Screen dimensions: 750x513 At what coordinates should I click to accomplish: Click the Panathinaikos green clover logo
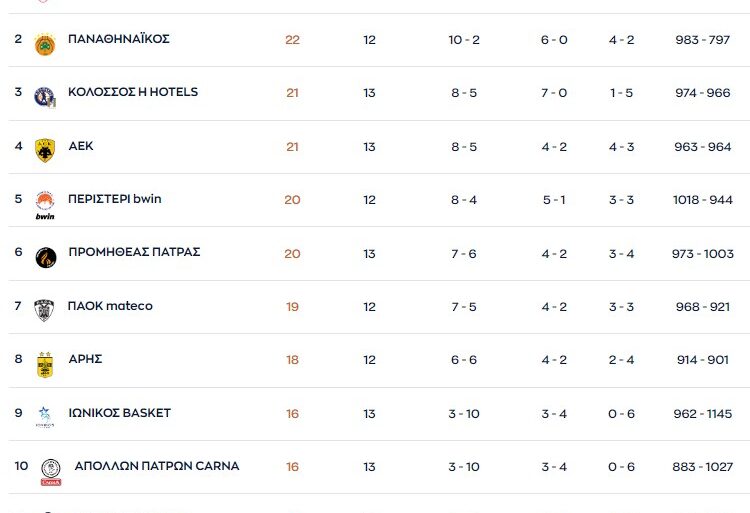[x=44, y=44]
